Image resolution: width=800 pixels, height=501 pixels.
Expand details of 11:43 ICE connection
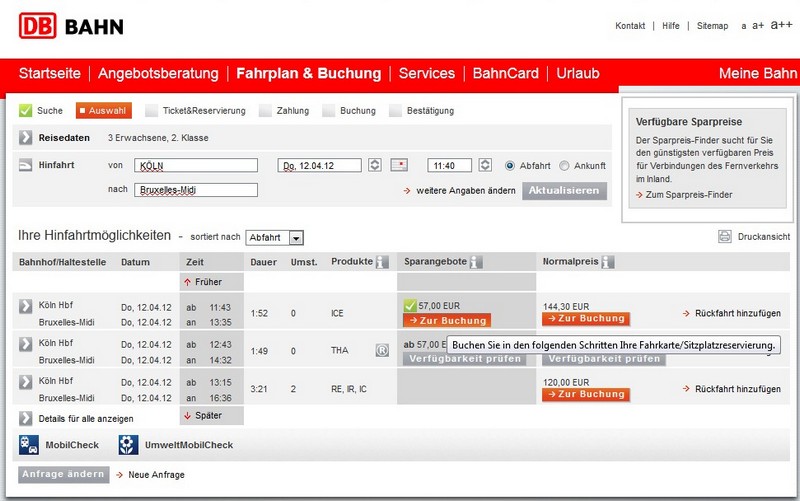coord(26,306)
